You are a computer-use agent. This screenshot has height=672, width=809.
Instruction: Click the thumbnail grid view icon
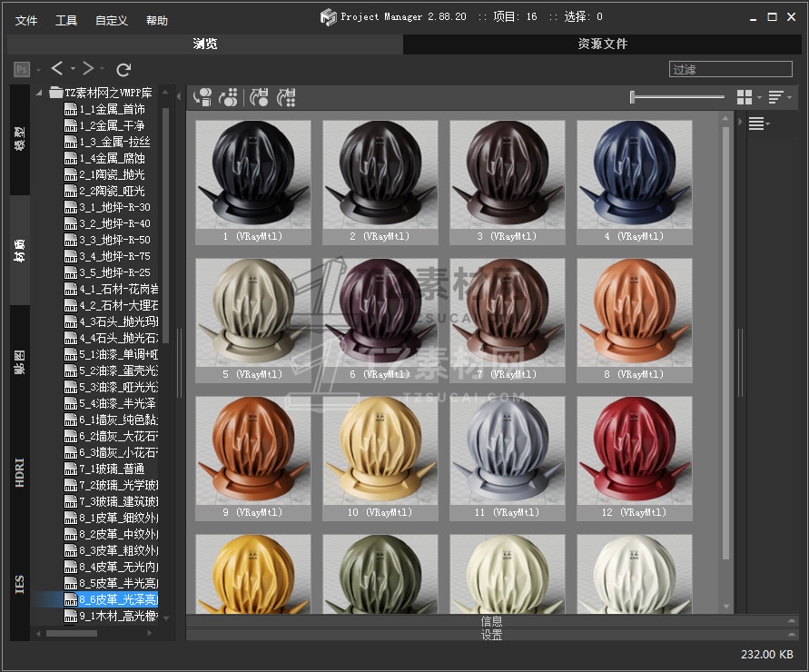click(745, 97)
